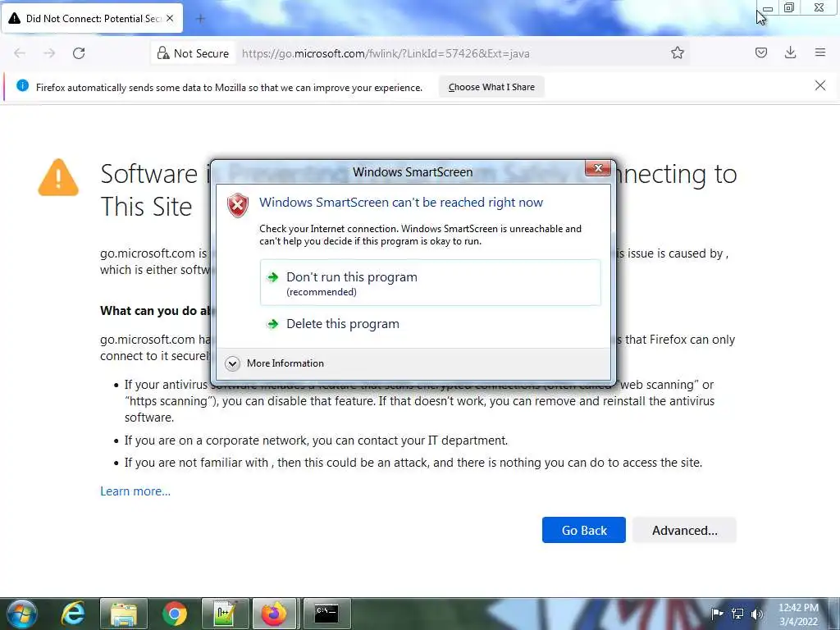Dismiss the Mozilla data notification bar
The width and height of the screenshot is (840, 630).
pos(820,85)
